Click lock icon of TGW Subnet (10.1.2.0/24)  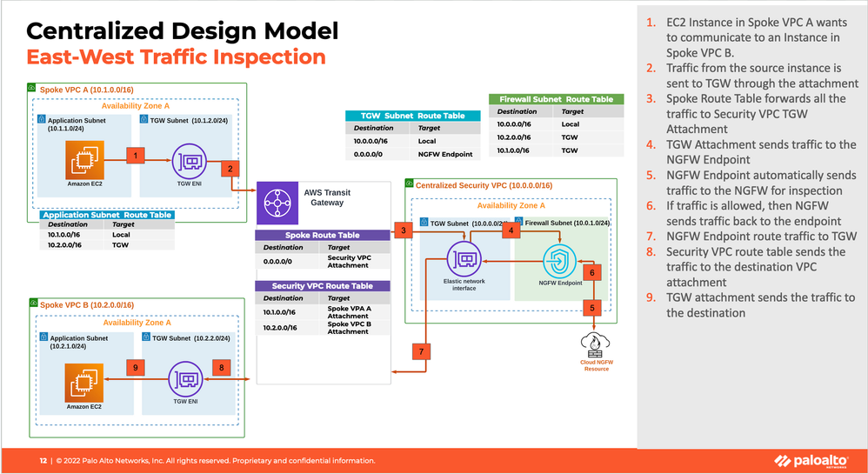[x=144, y=119]
